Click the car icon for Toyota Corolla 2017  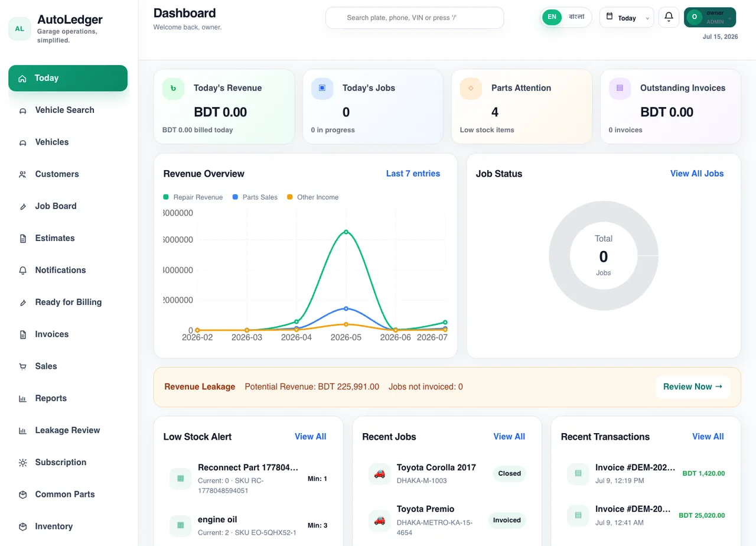tap(379, 473)
